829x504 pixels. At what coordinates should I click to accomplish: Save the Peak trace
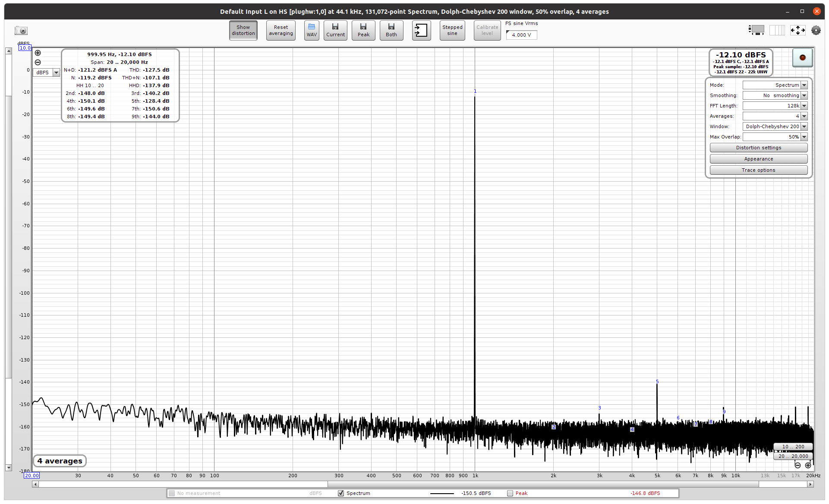click(x=363, y=30)
